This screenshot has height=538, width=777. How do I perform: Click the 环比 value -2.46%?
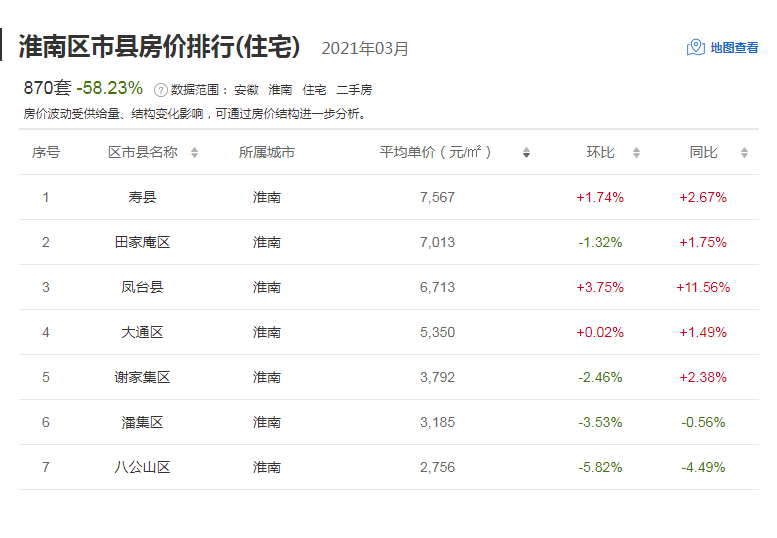point(600,377)
